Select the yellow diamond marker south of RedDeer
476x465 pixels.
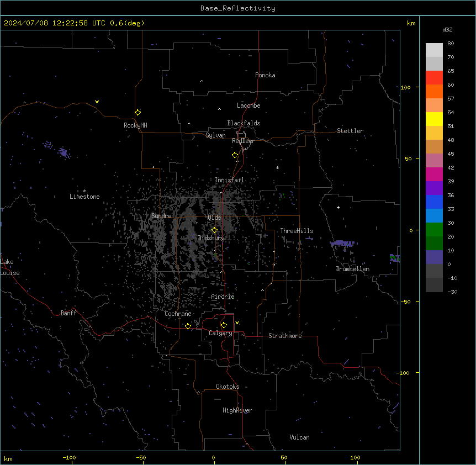point(235,155)
